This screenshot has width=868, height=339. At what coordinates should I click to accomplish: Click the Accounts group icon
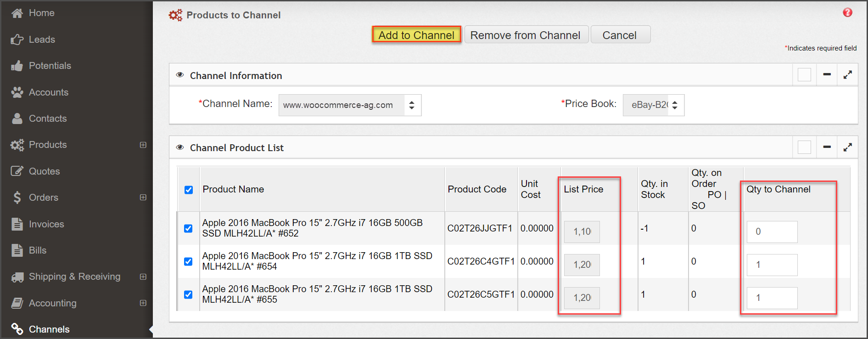17,92
